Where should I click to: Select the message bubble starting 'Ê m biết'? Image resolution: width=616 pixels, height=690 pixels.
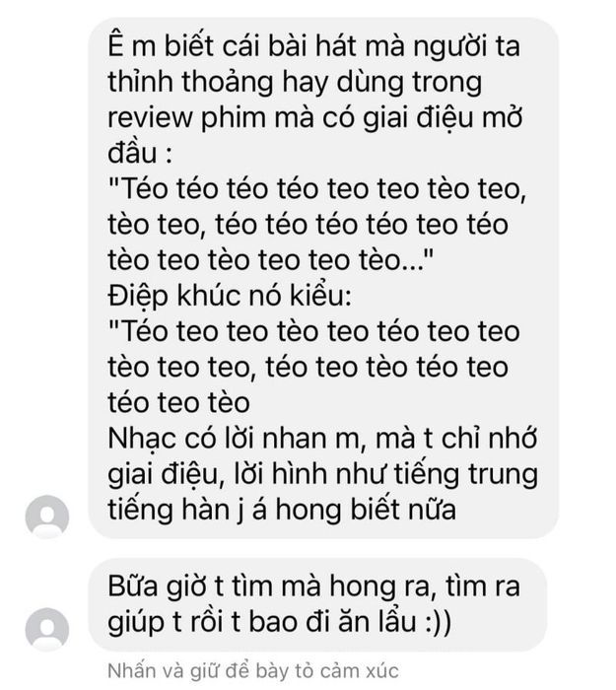(323, 278)
